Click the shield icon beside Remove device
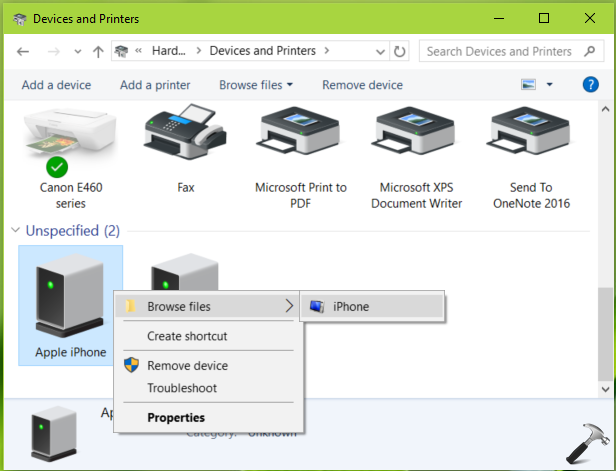The width and height of the screenshot is (616, 471). tap(131, 365)
